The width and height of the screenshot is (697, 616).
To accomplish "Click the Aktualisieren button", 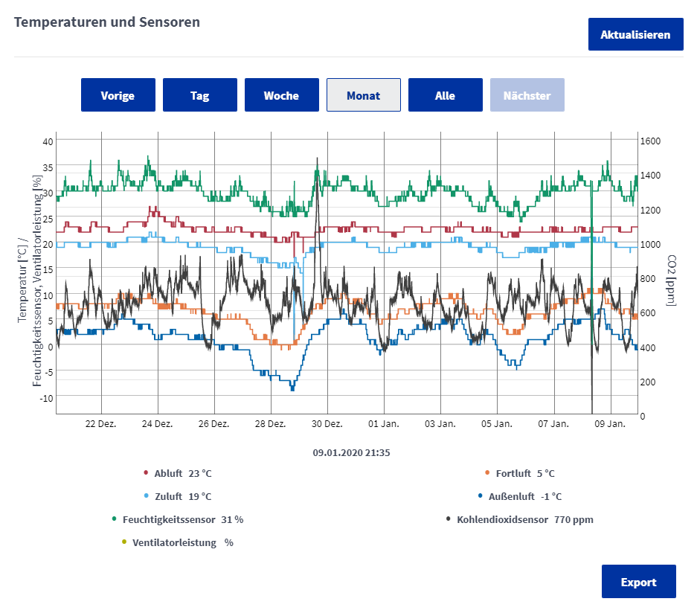I will pyautogui.click(x=635, y=34).
